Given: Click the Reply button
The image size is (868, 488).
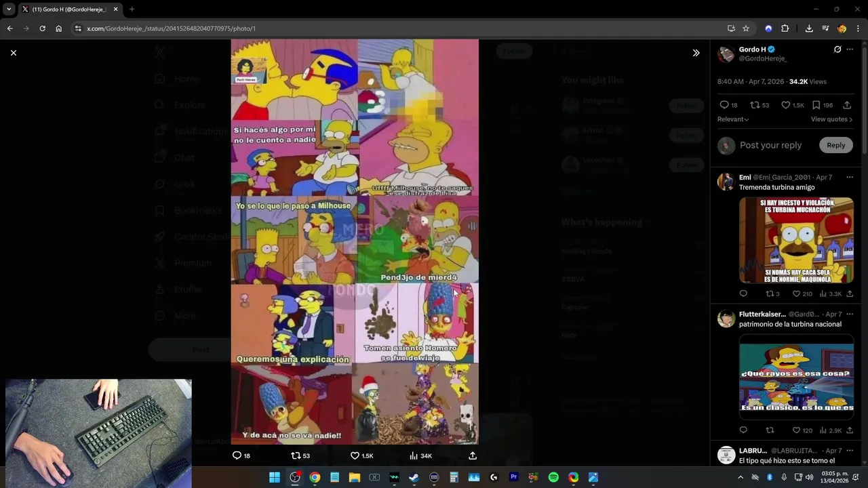Looking at the screenshot, I should pyautogui.click(x=836, y=145).
